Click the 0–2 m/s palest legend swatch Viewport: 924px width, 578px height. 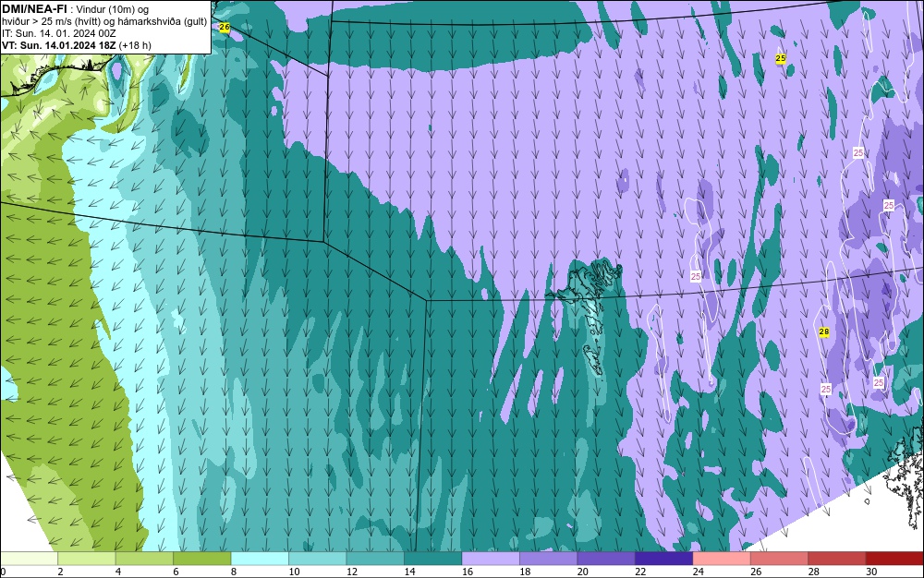coord(29,559)
